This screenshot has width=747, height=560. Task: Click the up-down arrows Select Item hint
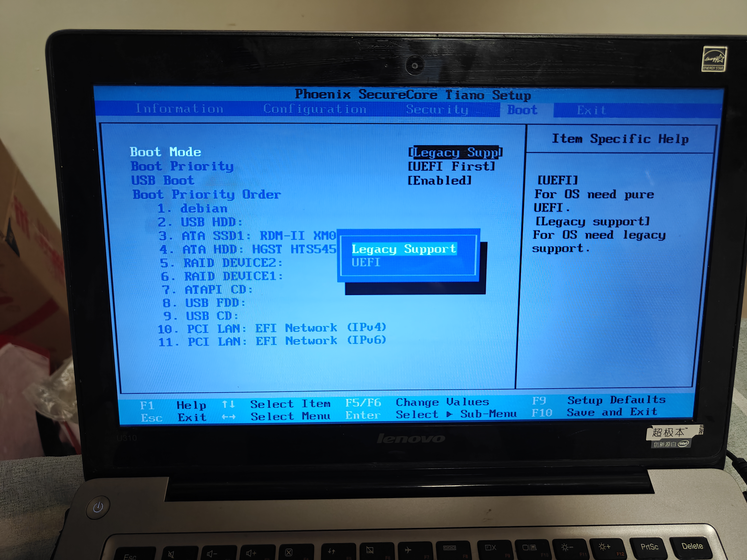(276, 404)
